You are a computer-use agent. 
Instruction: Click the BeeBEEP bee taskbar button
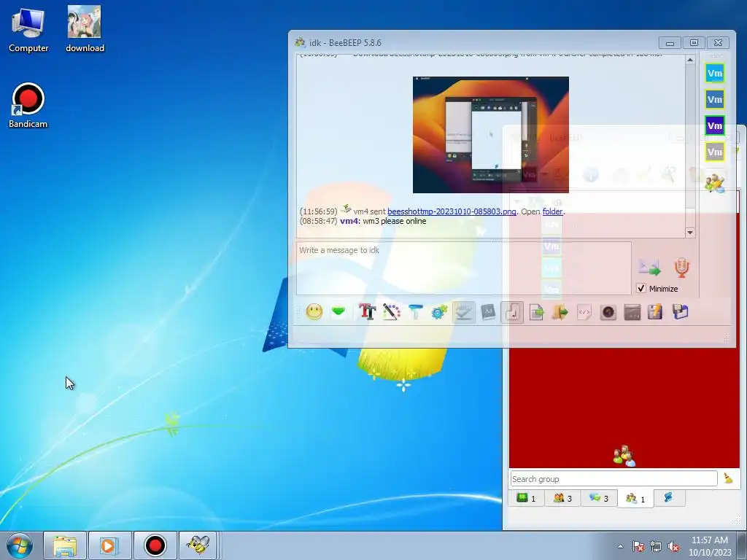198,545
